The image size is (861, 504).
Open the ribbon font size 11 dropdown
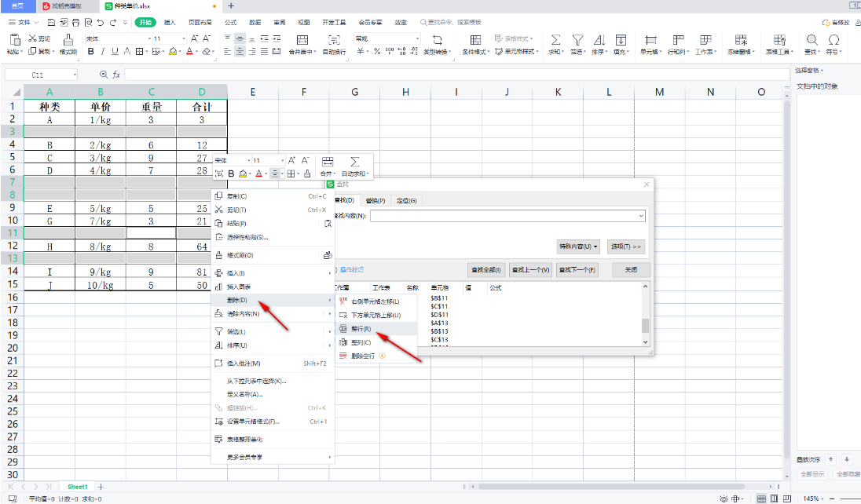183,38
